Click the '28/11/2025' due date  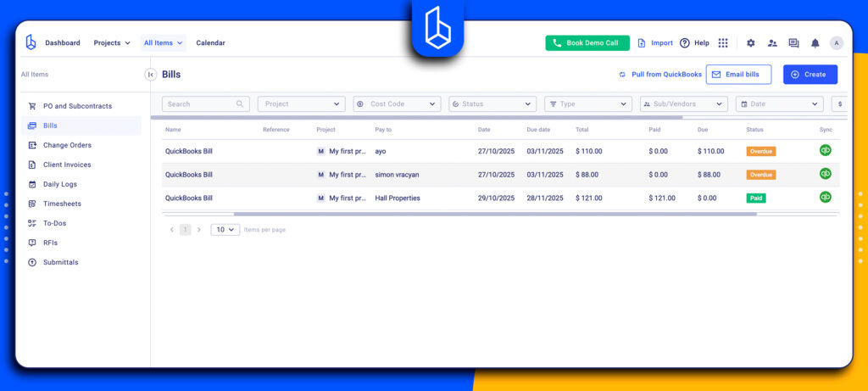tap(545, 198)
